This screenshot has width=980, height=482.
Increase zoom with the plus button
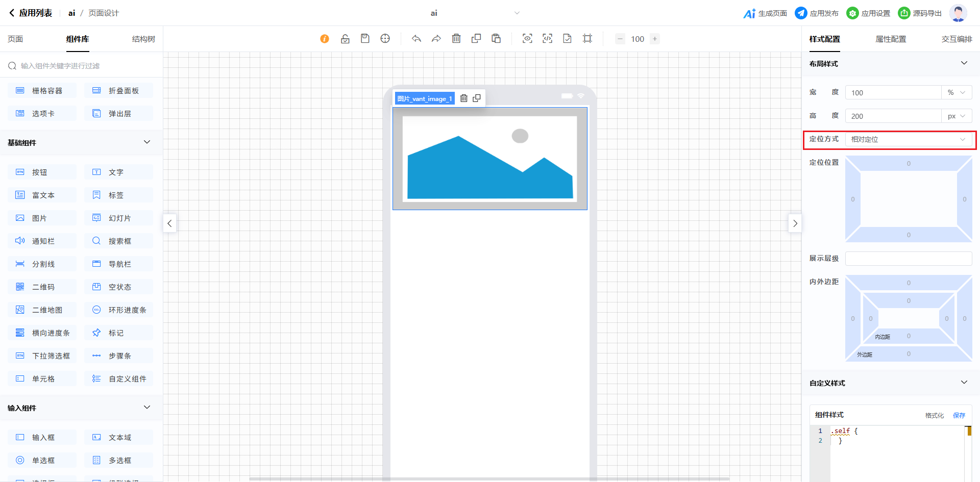[x=655, y=39]
